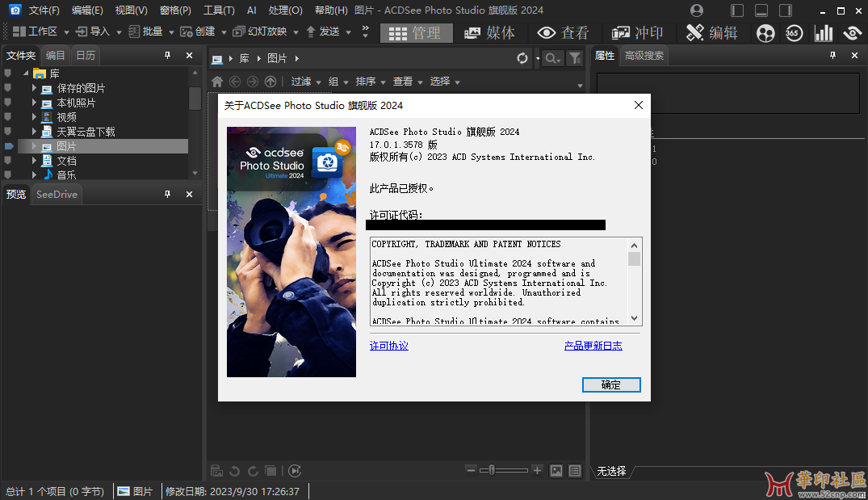
Task: Switch to the 编目 tab
Action: [x=56, y=56]
